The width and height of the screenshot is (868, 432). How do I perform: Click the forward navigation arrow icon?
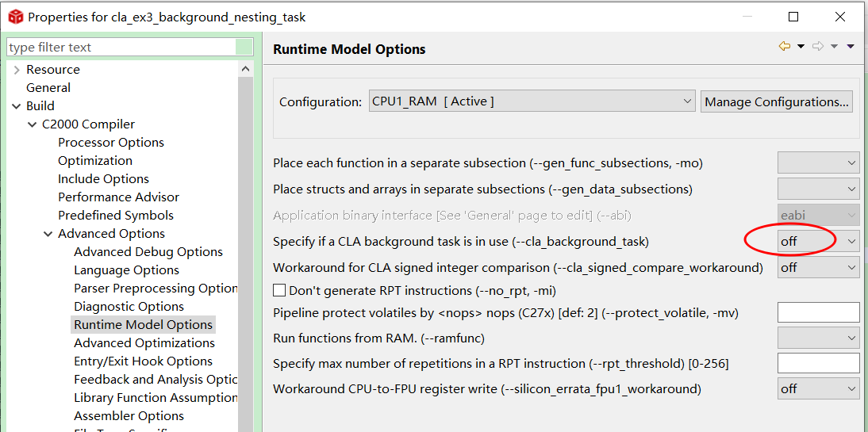coord(818,47)
